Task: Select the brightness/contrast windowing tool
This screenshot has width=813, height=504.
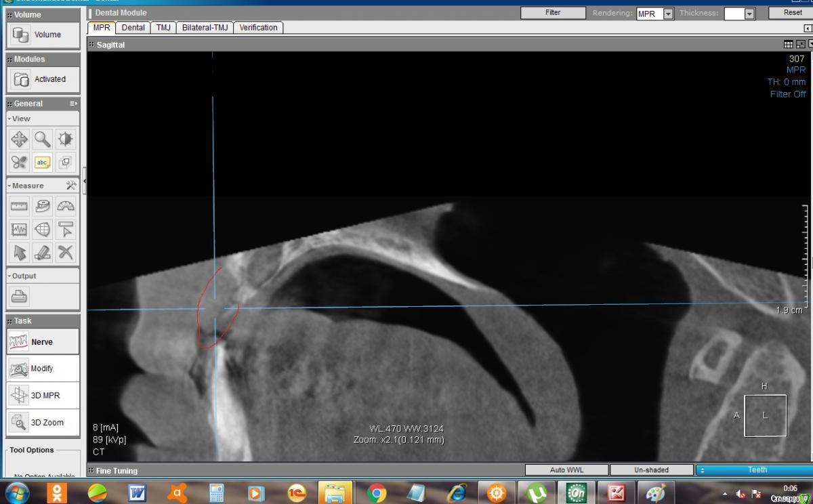Action: click(x=66, y=140)
